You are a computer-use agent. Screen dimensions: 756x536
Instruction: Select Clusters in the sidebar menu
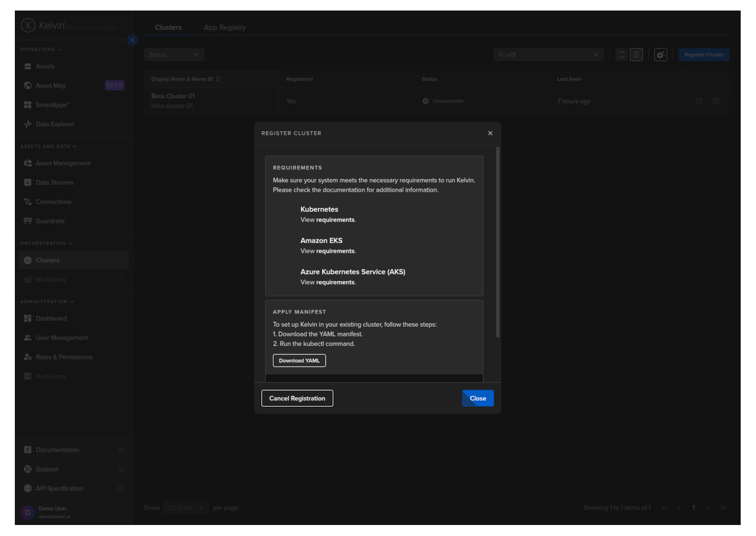[x=48, y=260]
